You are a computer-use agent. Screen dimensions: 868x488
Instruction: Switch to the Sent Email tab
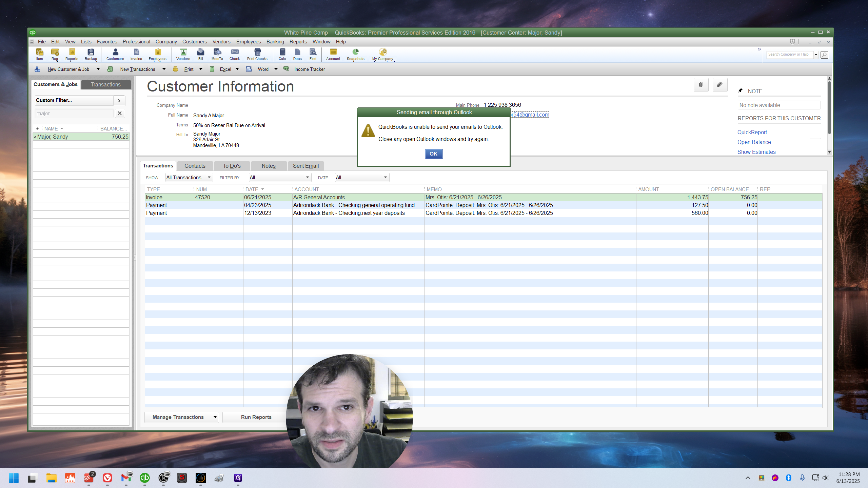tap(306, 166)
